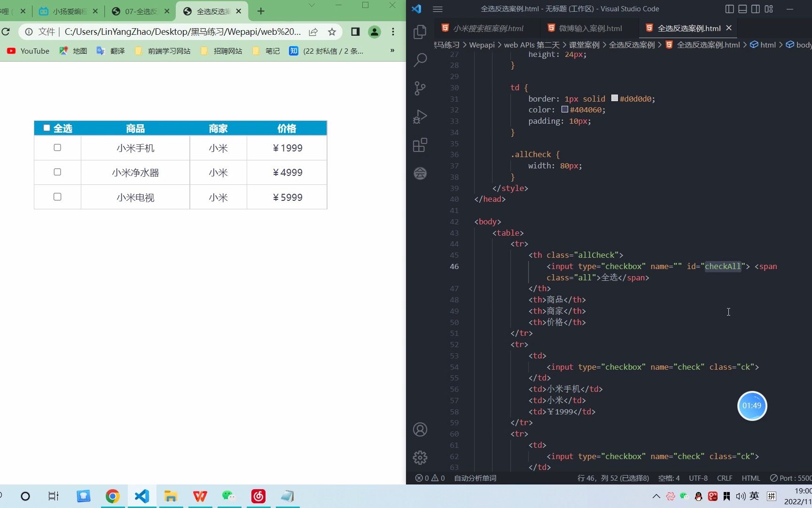Show more hidden bookmarks chevron
The image size is (812, 508).
[x=392, y=50]
